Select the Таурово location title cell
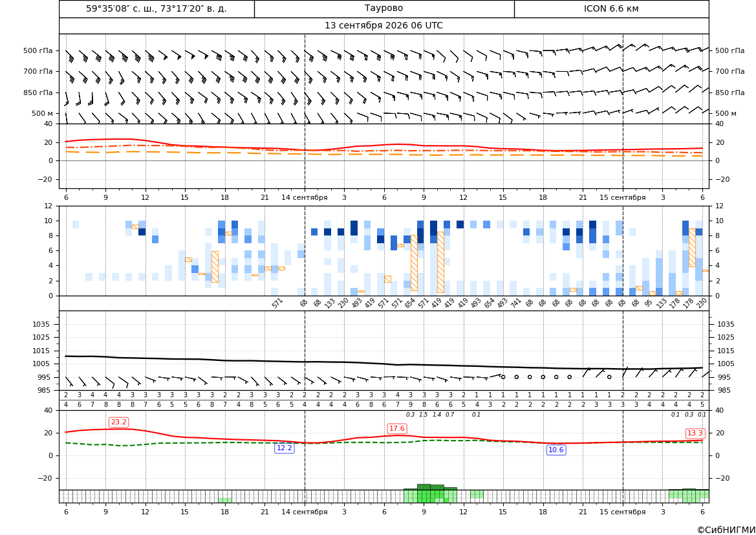Image resolution: width=756 pixels, height=535 pixels. [384, 8]
